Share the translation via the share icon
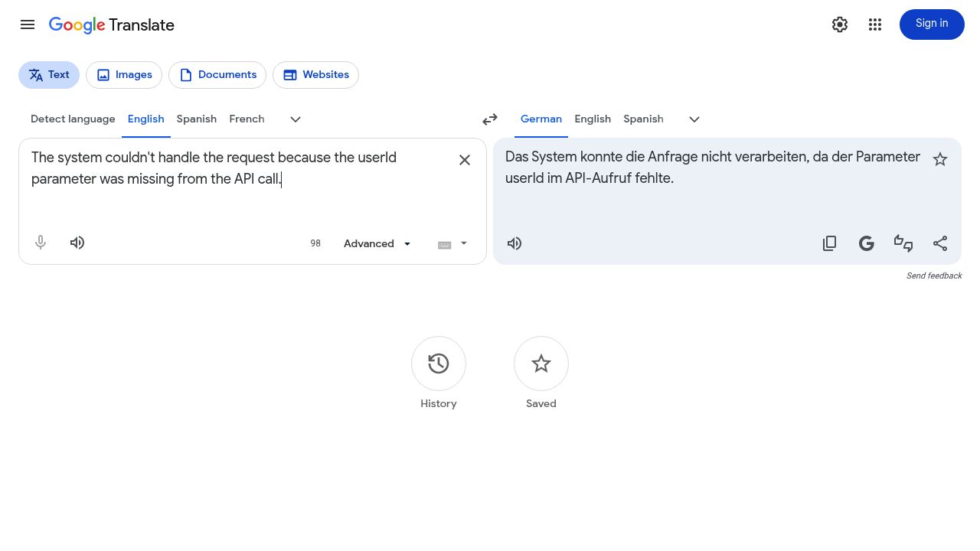Viewport: 980px width, 551px height. (940, 243)
